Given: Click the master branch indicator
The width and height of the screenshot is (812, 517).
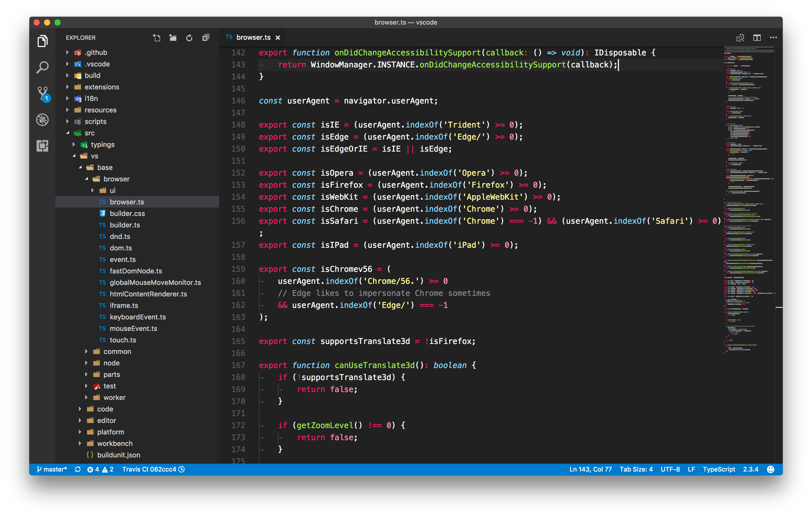Looking at the screenshot, I should [x=52, y=469].
